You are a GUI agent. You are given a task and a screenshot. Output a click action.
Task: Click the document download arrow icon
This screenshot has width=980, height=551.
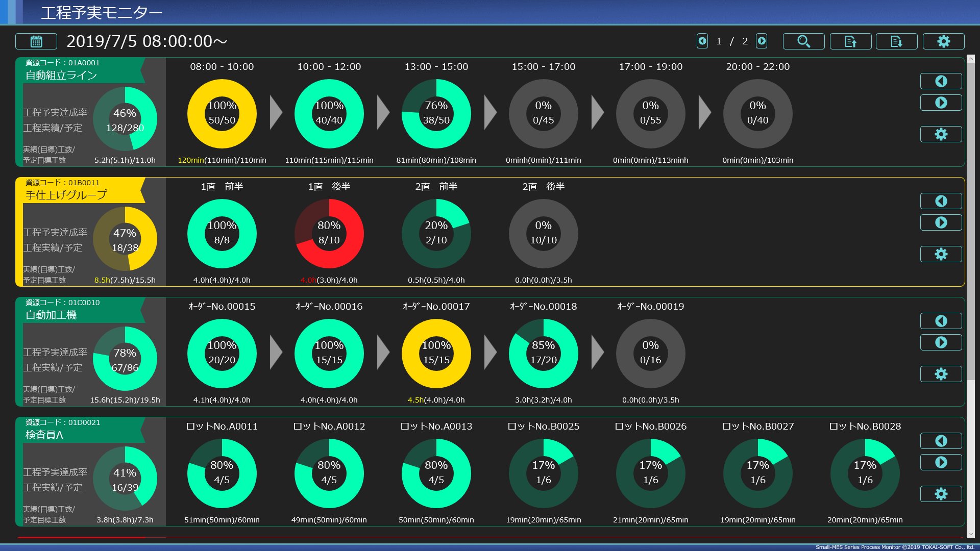896,41
